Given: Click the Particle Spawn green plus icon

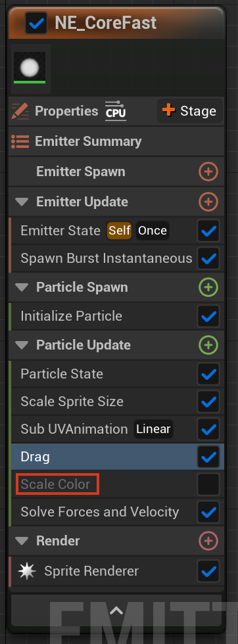Looking at the screenshot, I should coord(208,287).
